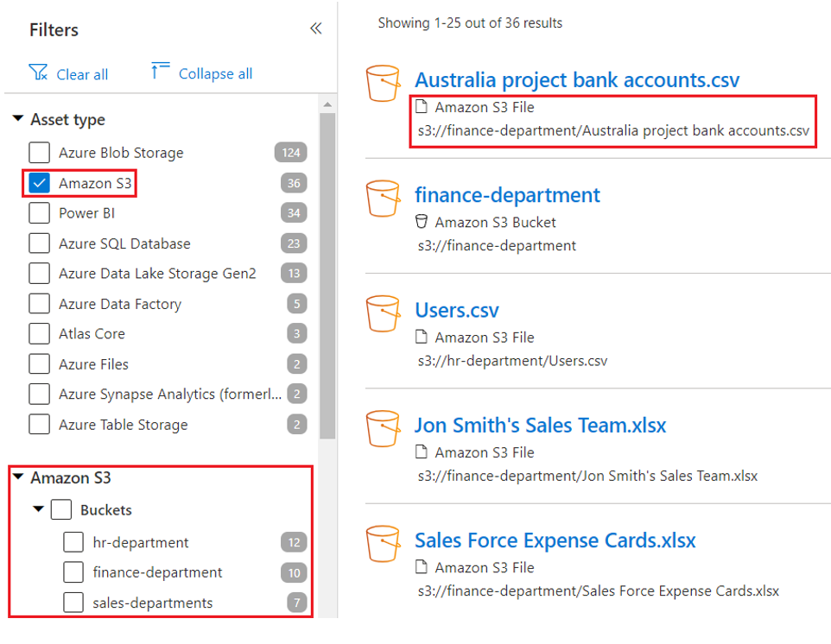Viewport: 831px width, 644px height.
Task: Click the Collapse all link
Action: (x=215, y=73)
